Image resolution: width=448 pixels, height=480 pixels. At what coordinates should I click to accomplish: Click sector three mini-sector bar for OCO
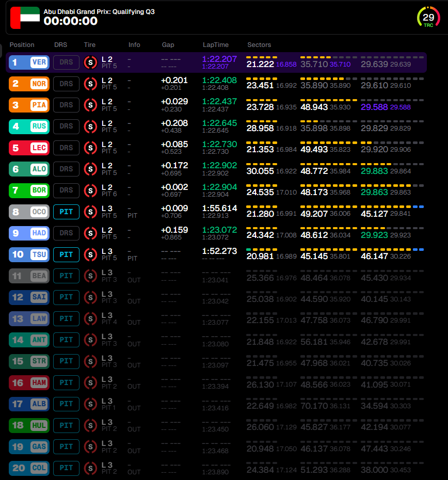coord(392,206)
